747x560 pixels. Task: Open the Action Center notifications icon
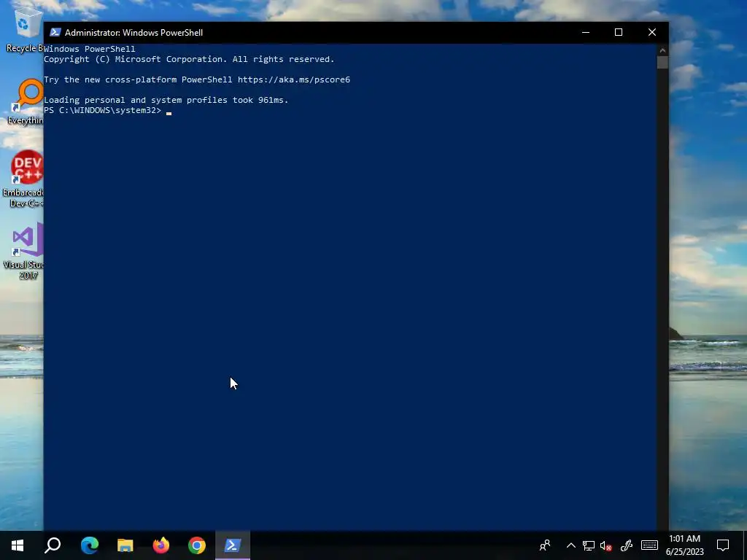coord(723,545)
